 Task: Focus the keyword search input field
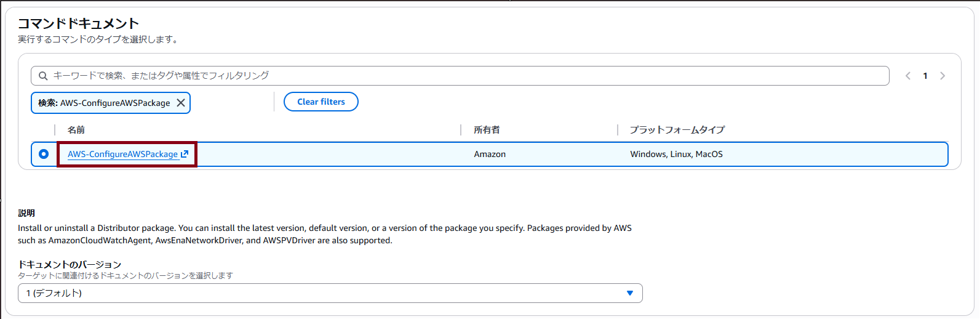pos(468,76)
